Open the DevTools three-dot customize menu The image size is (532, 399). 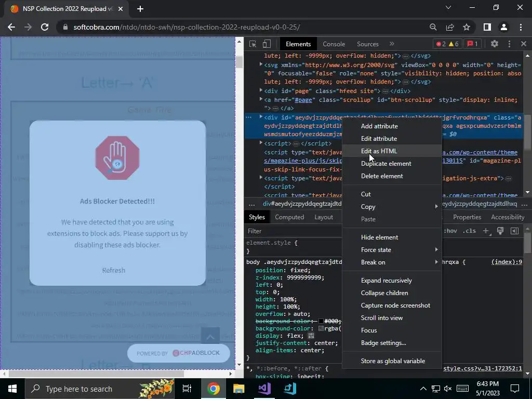509,44
